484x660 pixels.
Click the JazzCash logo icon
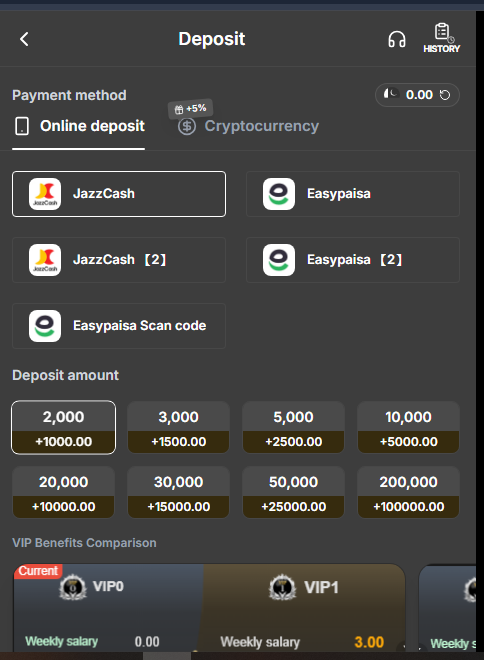point(45,194)
